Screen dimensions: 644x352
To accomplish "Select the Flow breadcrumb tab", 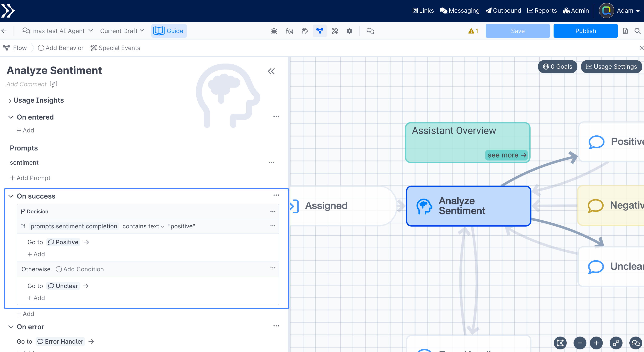I will click(x=15, y=48).
